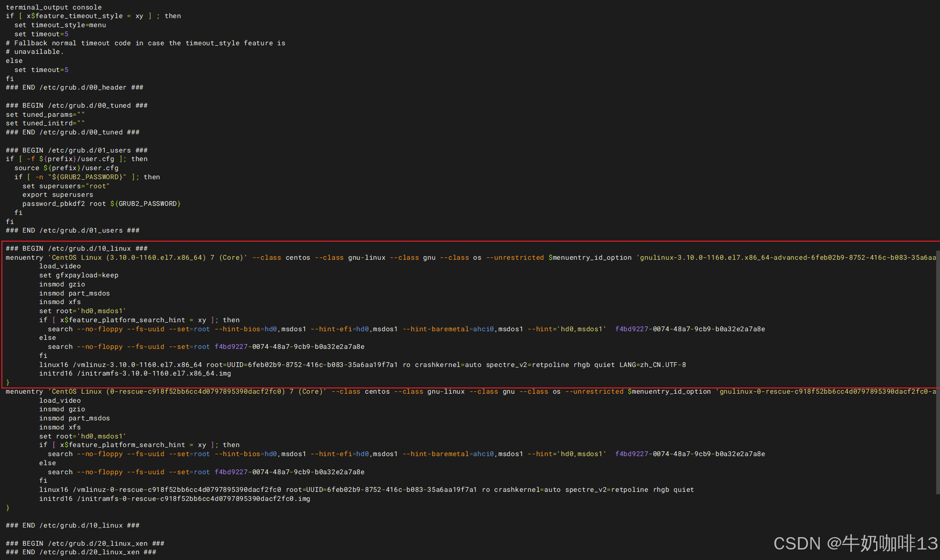
Task: Click 'BEGIN /etc/grub.d/20_linux_xen' comment line
Action: 85,543
